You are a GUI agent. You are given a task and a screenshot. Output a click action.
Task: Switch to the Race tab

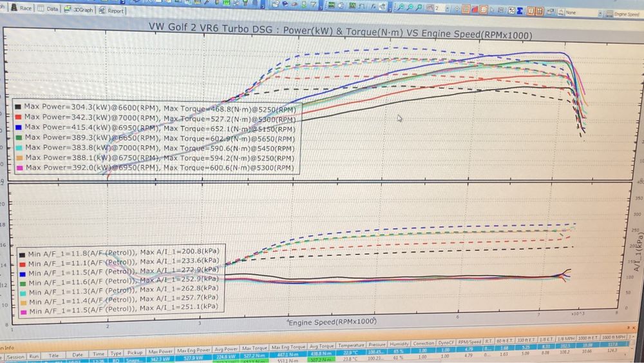[x=21, y=8]
